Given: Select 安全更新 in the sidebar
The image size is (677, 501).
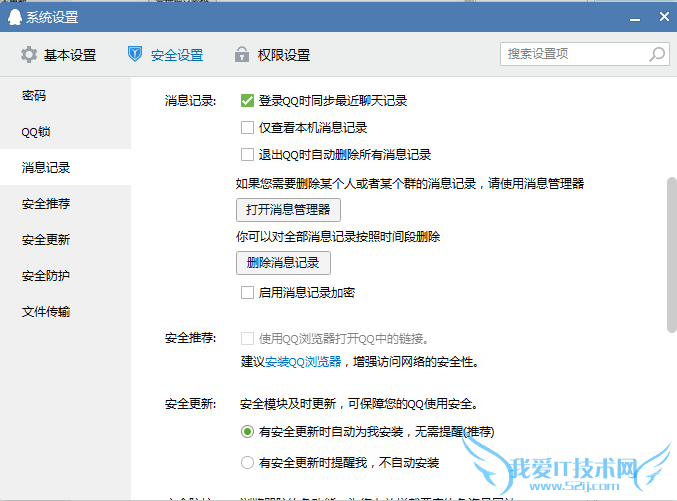Looking at the screenshot, I should point(65,239).
